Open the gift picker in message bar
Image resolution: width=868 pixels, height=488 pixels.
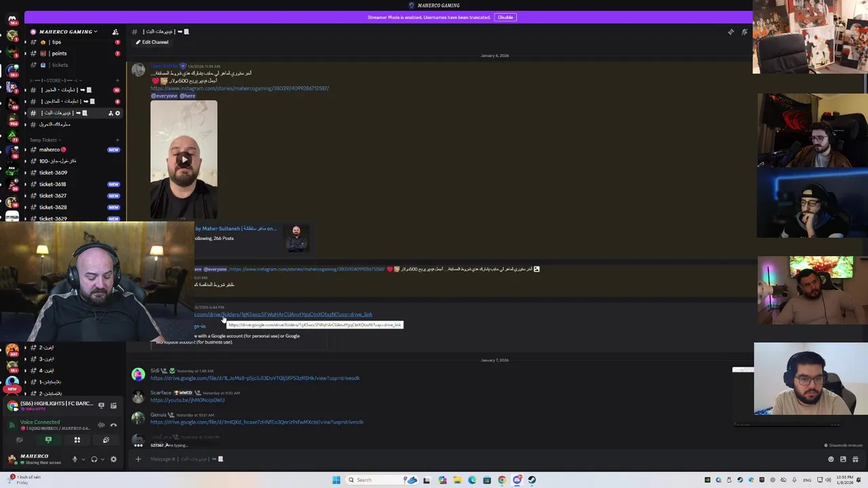(x=855, y=459)
